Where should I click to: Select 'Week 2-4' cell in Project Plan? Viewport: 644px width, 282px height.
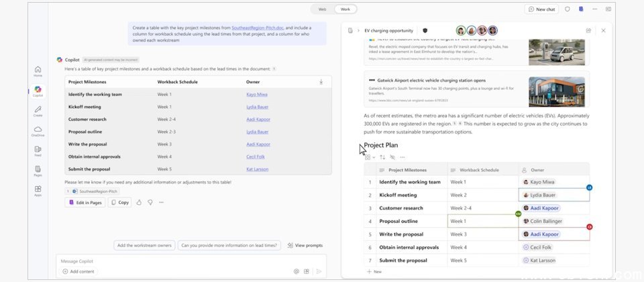483,208
